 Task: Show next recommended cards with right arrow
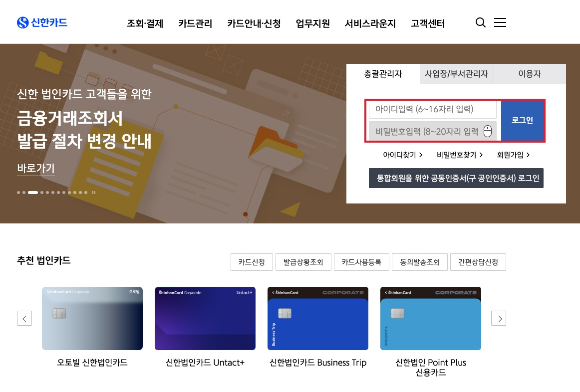point(499,319)
